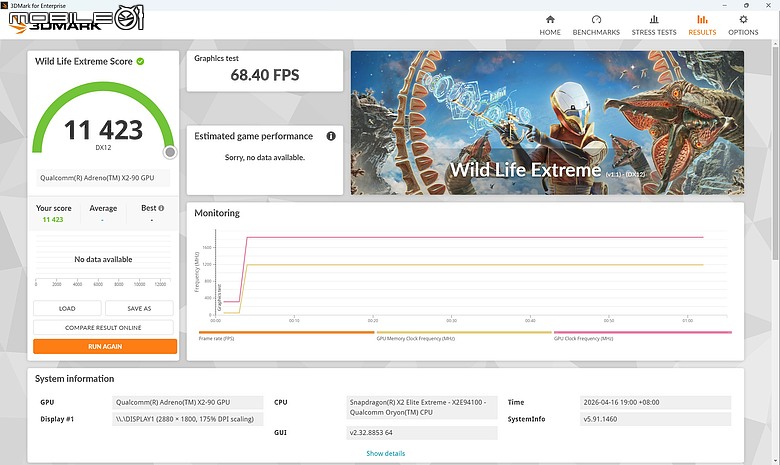Select the STRESS TESTS label in the navigation
The width and height of the screenshot is (780, 465).
coord(654,32)
